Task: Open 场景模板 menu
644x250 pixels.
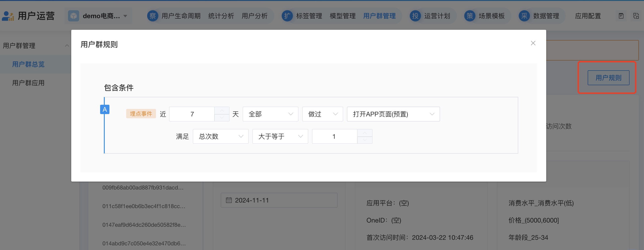Action: pyautogui.click(x=491, y=16)
